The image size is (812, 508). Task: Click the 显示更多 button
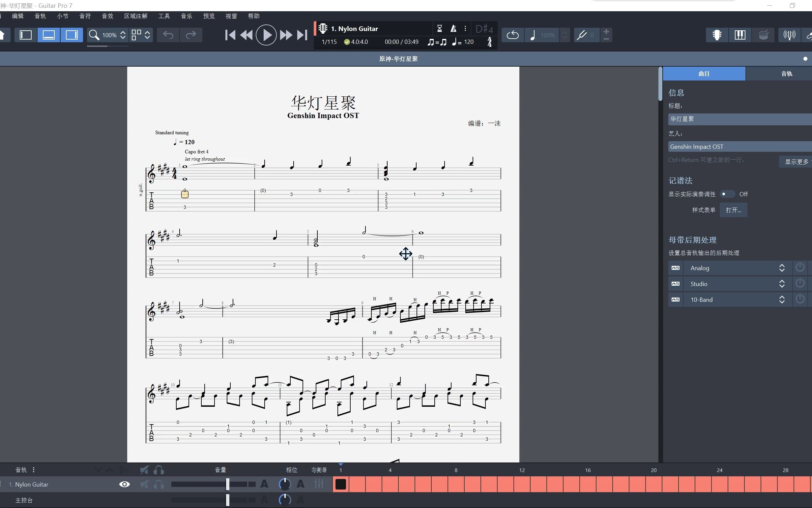(x=797, y=162)
